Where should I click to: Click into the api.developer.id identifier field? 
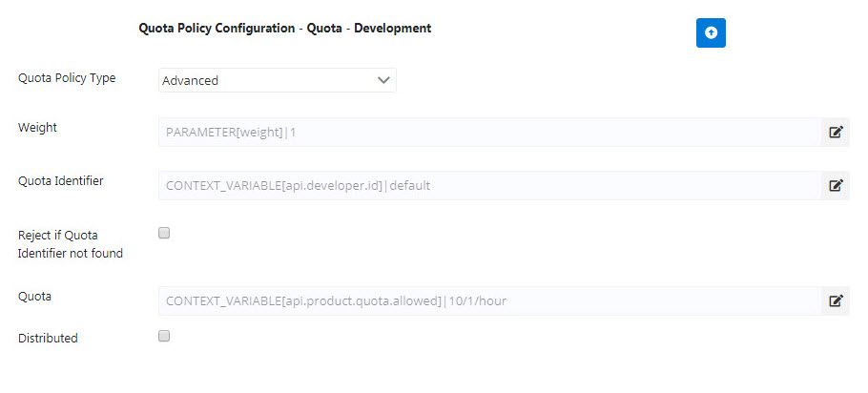tap(490, 185)
